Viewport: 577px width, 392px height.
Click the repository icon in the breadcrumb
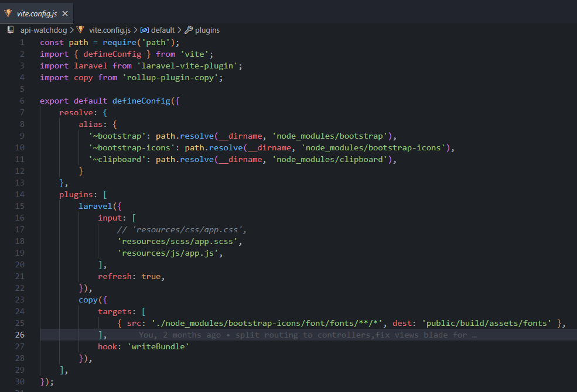tap(11, 30)
